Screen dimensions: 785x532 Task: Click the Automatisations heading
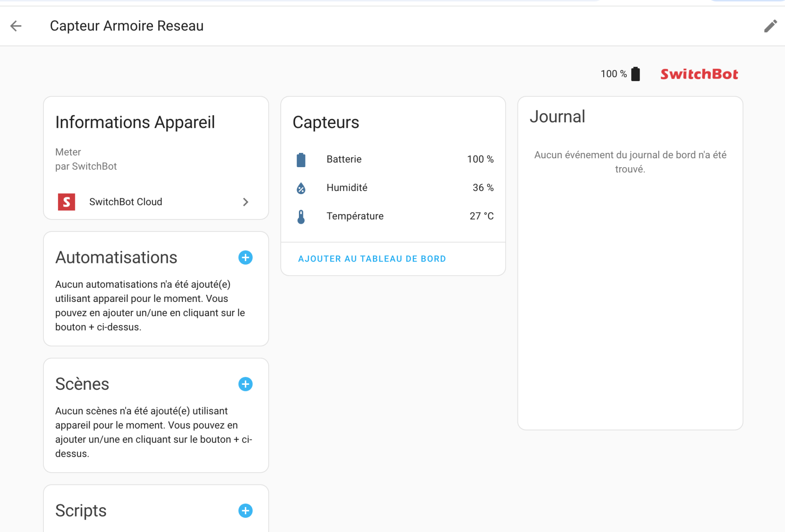click(116, 258)
